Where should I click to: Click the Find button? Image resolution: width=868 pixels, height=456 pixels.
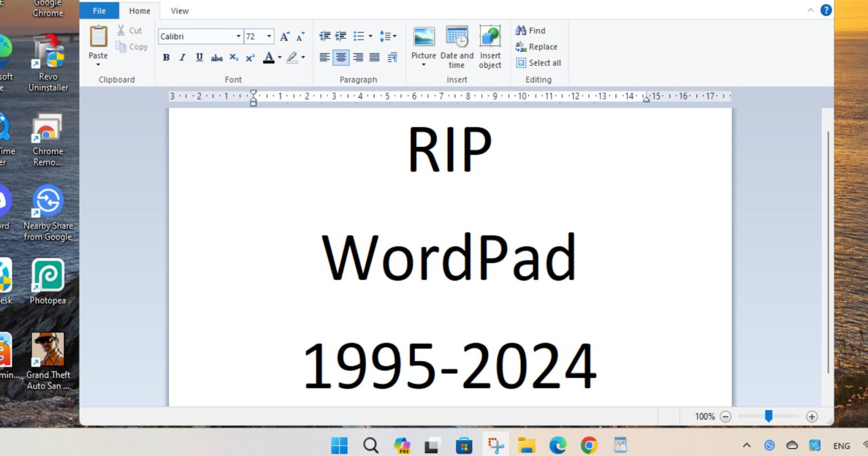click(x=531, y=31)
